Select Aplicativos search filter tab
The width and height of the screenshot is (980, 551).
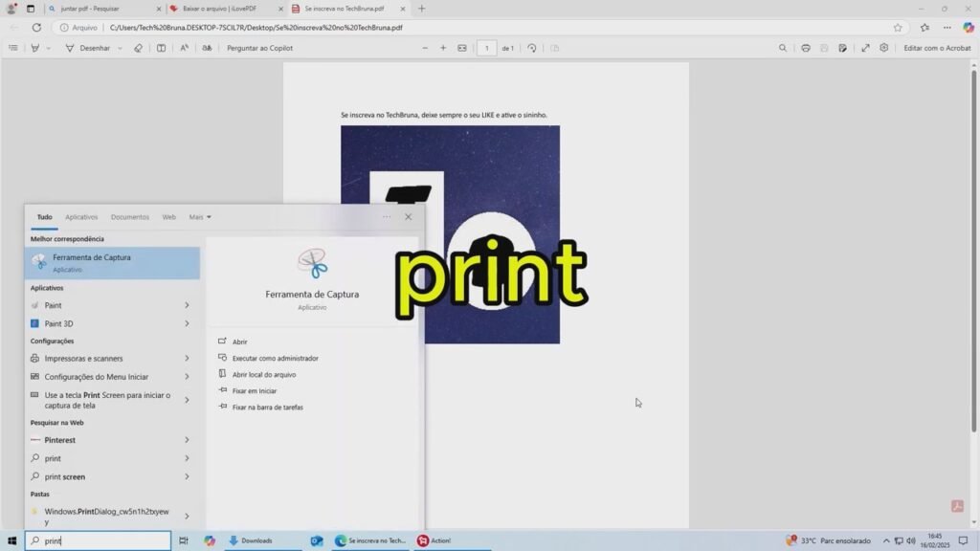click(x=81, y=217)
